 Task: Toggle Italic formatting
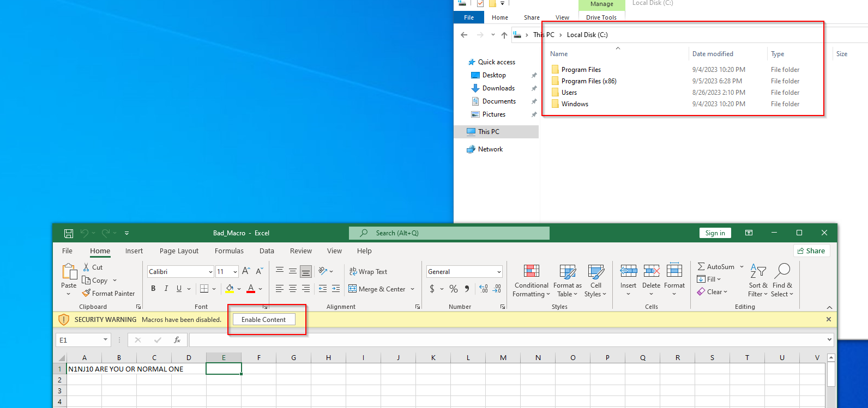pyautogui.click(x=166, y=289)
